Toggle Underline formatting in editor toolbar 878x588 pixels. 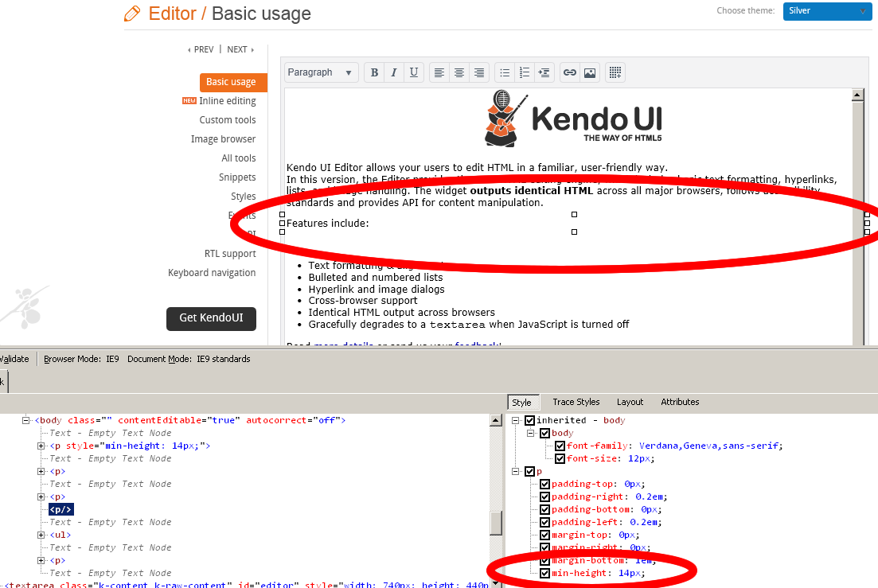pos(414,72)
